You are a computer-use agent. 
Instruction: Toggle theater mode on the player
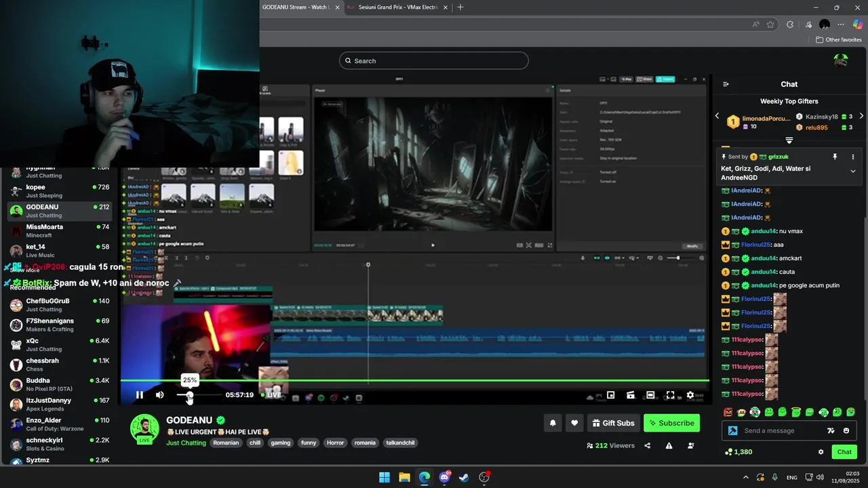650,395
